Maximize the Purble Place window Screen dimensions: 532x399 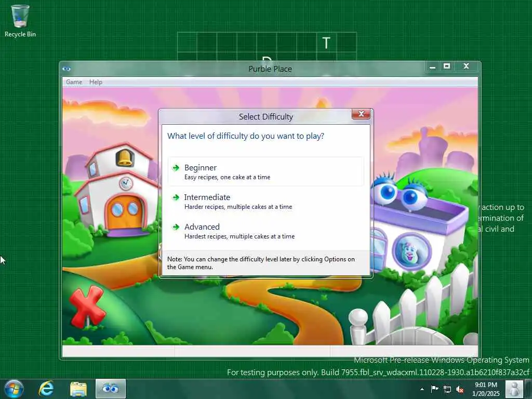[x=446, y=66]
